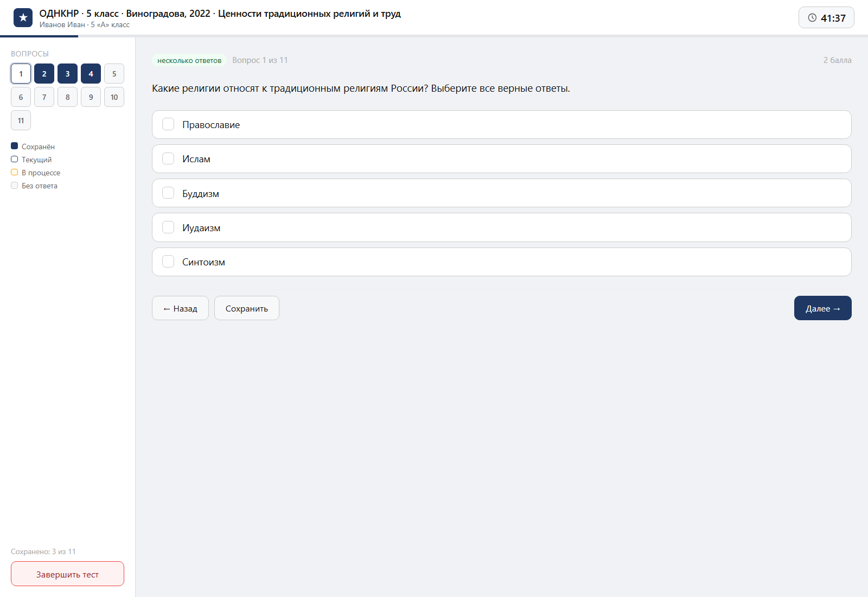Open question 10 in navigator

(114, 97)
